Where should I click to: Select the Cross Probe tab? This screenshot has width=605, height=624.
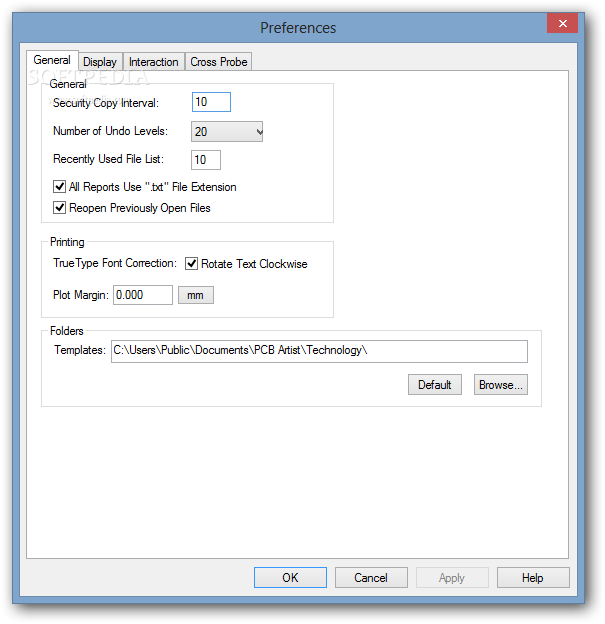coord(219,62)
